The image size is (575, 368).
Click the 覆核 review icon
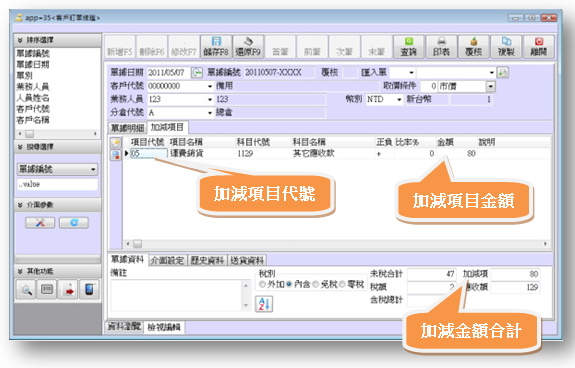(473, 47)
